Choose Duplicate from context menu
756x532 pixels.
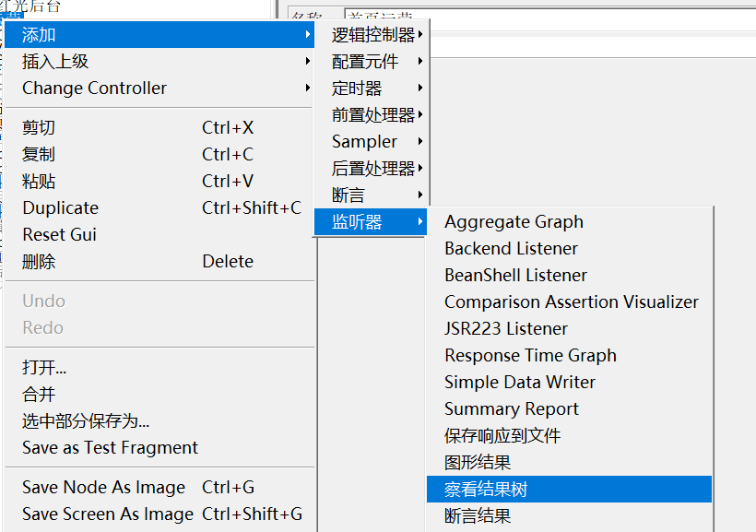(60, 208)
